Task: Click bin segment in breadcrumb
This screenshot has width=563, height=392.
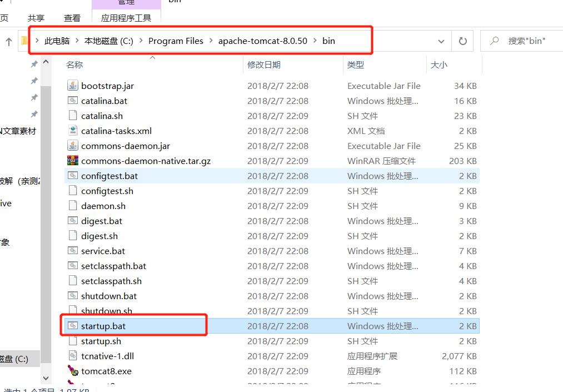Action: (328, 41)
